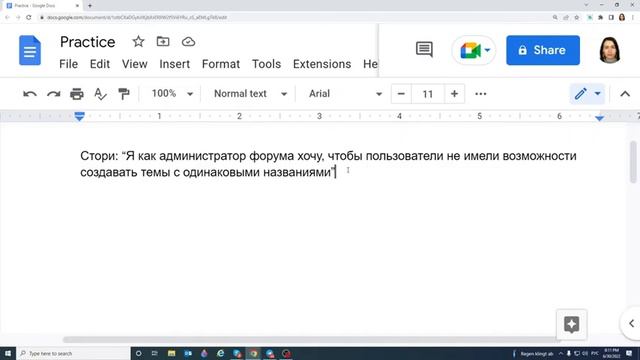Viewport: 640px width, 360px height.
Task: Run spelling and grammar check
Action: 100,94
